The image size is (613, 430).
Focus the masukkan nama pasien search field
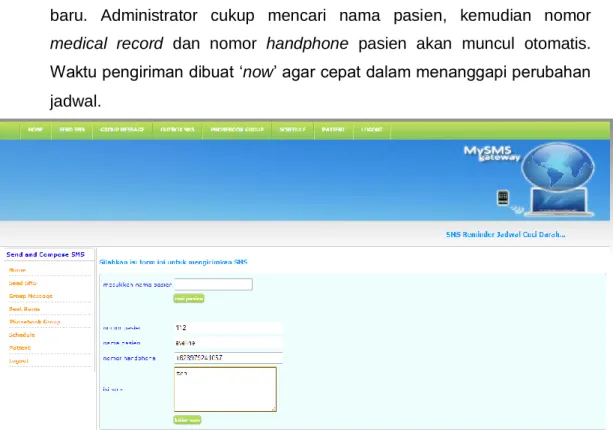pyautogui.click(x=213, y=284)
